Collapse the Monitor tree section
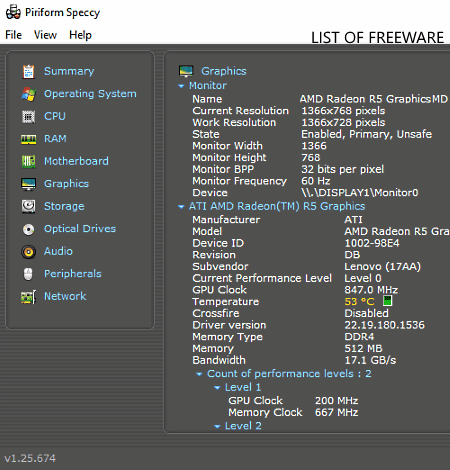 pos(181,86)
